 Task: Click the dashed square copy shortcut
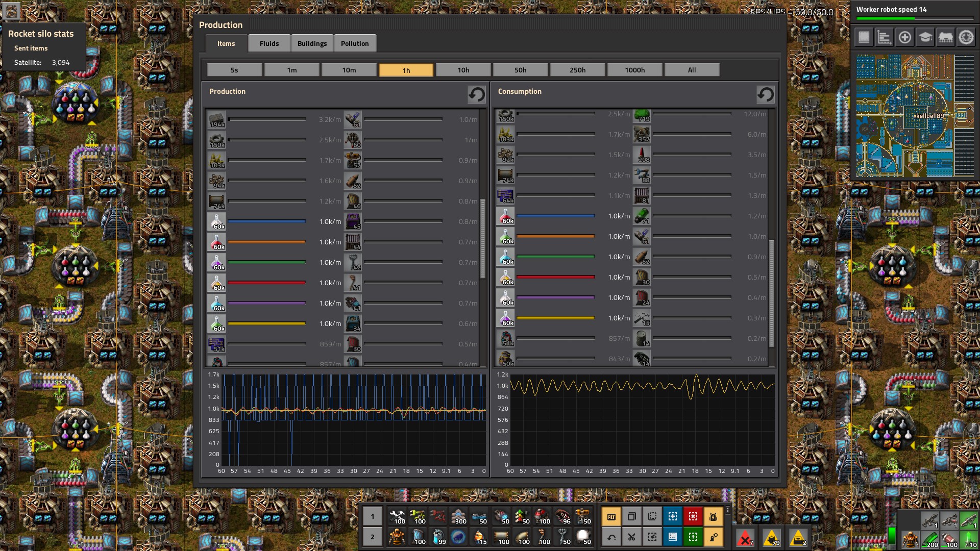[x=652, y=516]
